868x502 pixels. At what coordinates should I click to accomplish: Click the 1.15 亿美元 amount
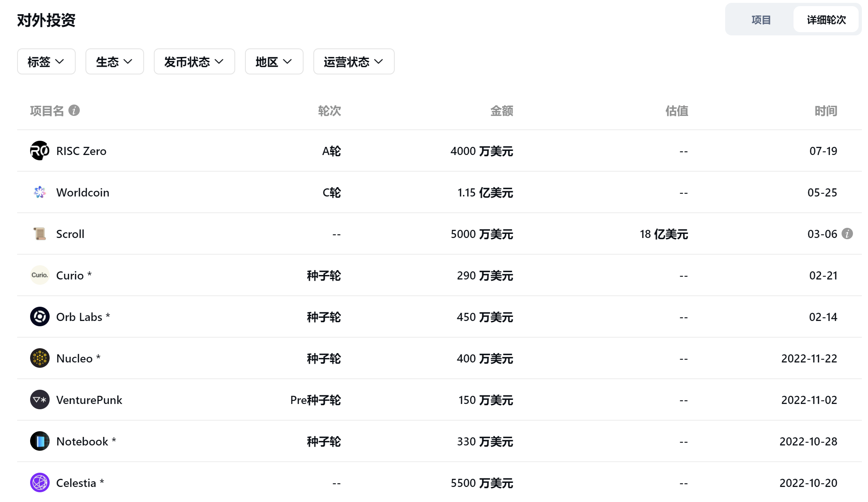tap(485, 193)
